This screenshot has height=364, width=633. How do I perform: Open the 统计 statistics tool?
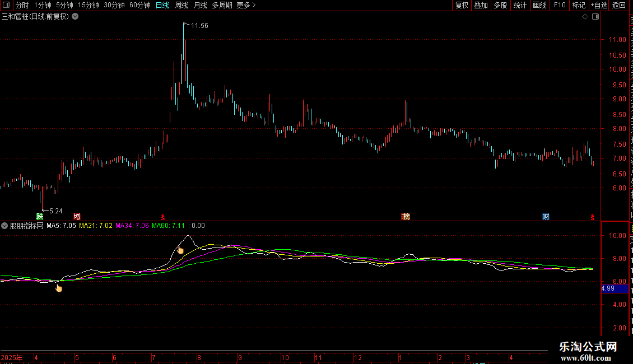tap(519, 5)
